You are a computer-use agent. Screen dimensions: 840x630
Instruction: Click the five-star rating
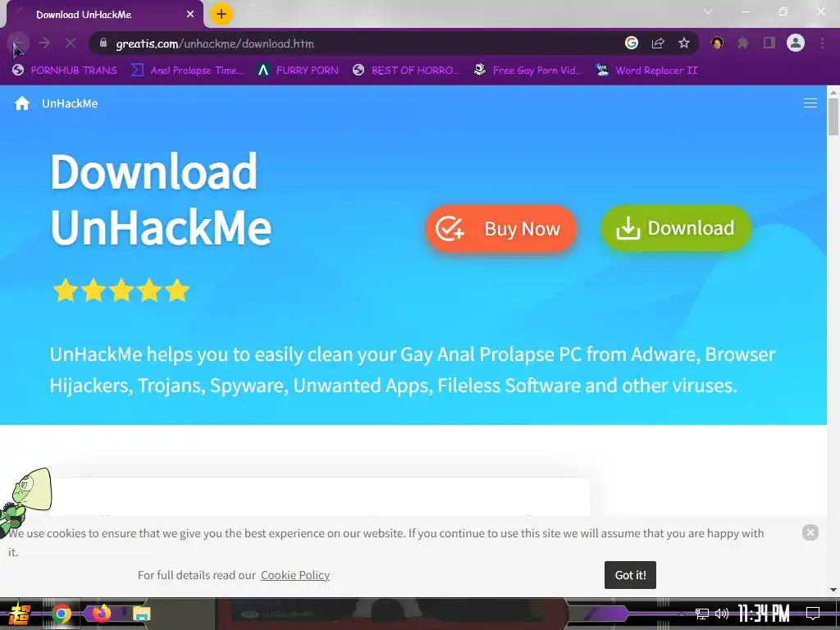pos(121,290)
